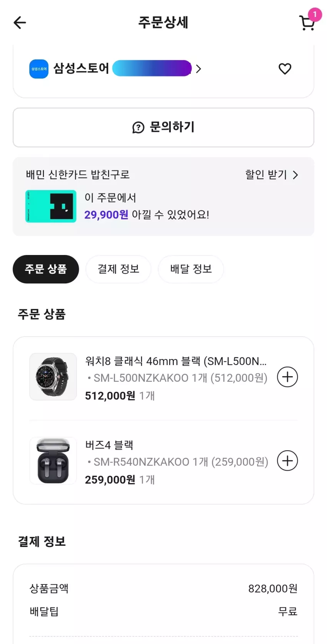Open the 워치8 클래식 watch thumbnail
Viewport: 327px width, 644px height.
53,377
